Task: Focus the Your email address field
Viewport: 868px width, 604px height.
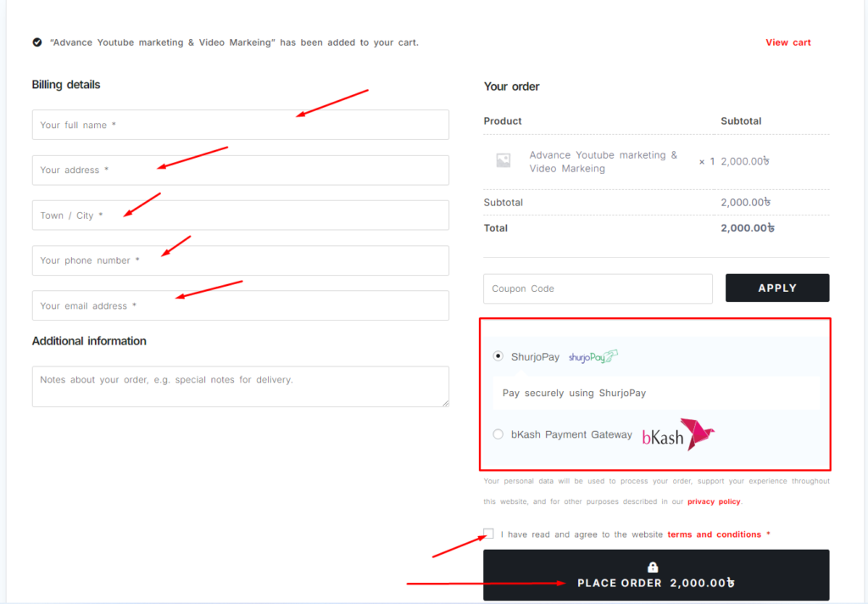Action: pyautogui.click(x=240, y=305)
